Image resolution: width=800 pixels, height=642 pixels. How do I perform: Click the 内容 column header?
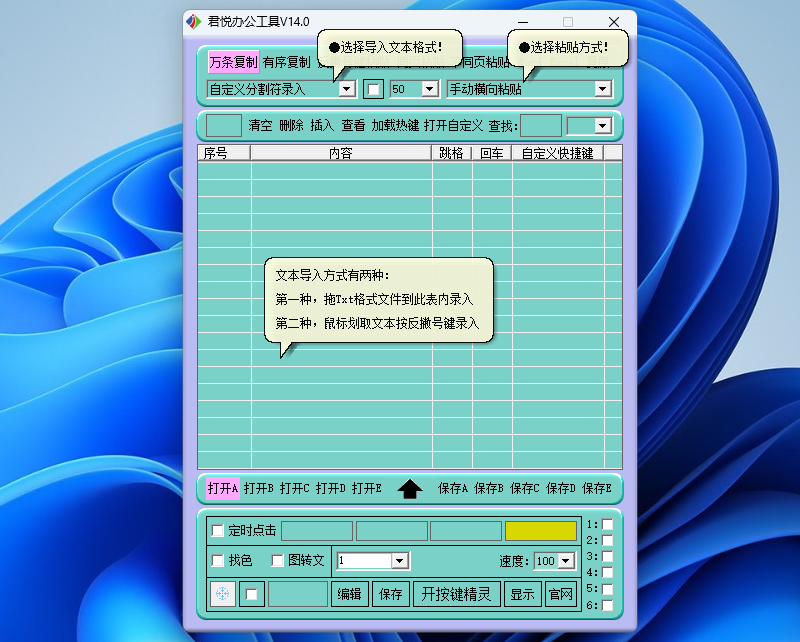tap(341, 153)
